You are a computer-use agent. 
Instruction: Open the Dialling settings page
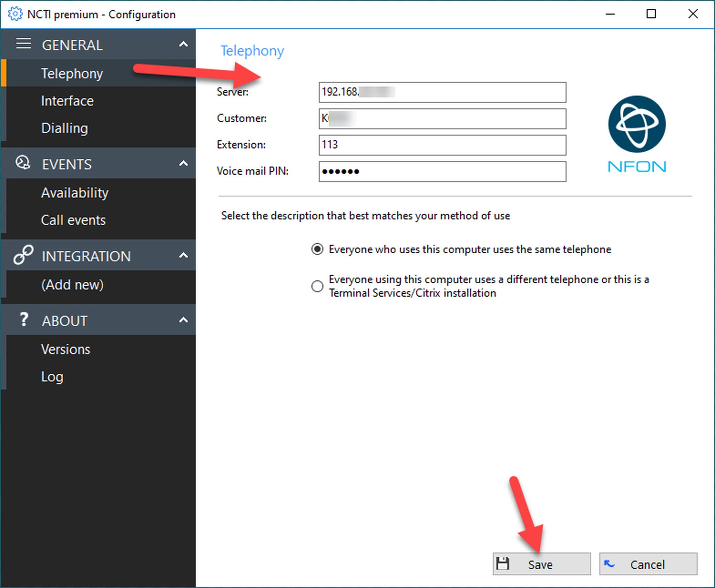point(64,129)
